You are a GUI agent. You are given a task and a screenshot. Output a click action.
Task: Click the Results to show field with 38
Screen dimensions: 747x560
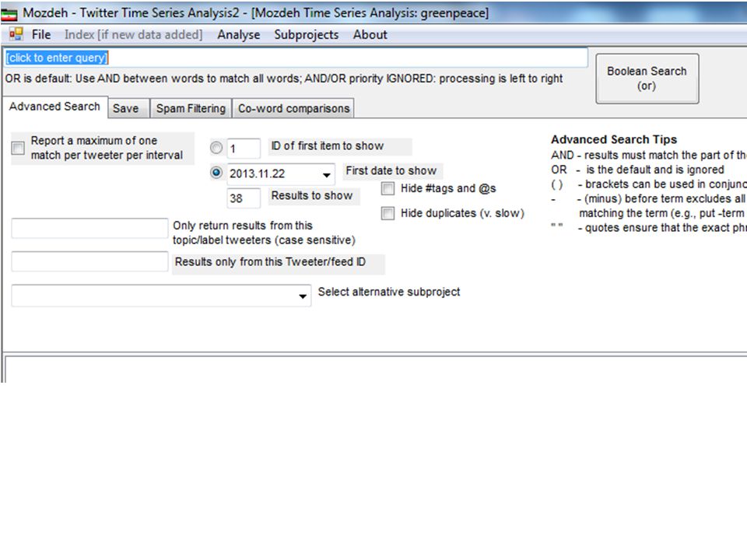pos(244,198)
